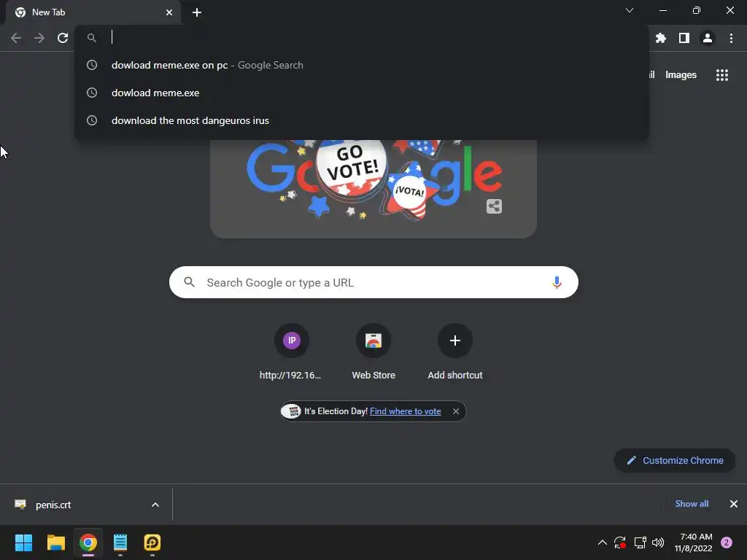Screen dimensions: 747x560
Task: Close the downloads bar
Action: click(x=734, y=504)
